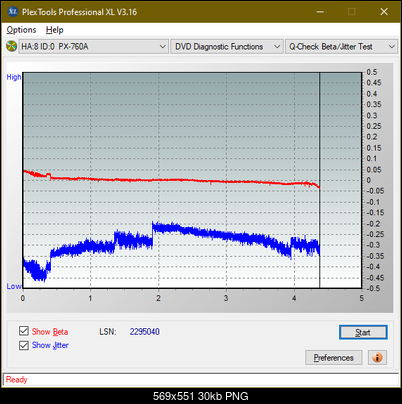Image resolution: width=402 pixels, height=404 pixels.
Task: Click the 5 label on the x-axis
Action: 361,298
